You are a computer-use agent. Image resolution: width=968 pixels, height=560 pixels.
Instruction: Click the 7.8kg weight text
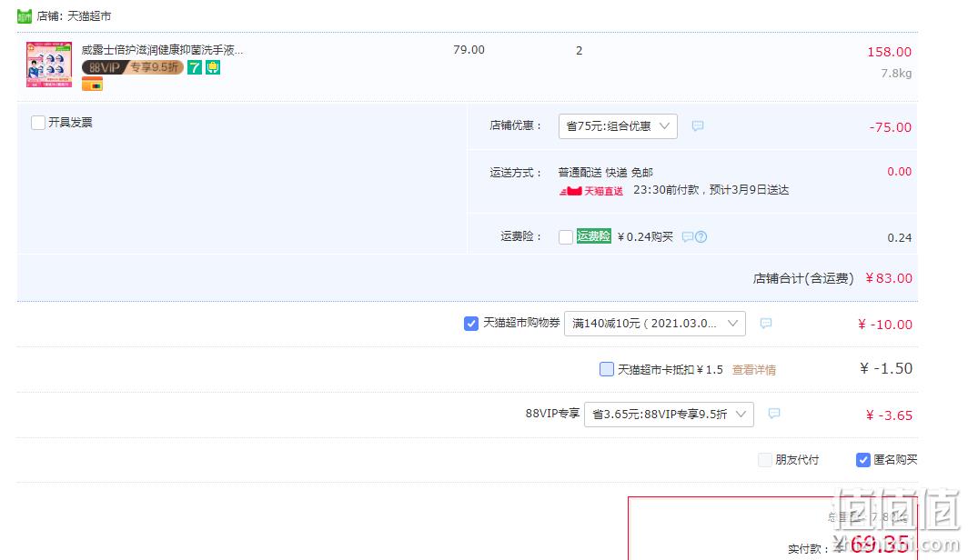(896, 74)
